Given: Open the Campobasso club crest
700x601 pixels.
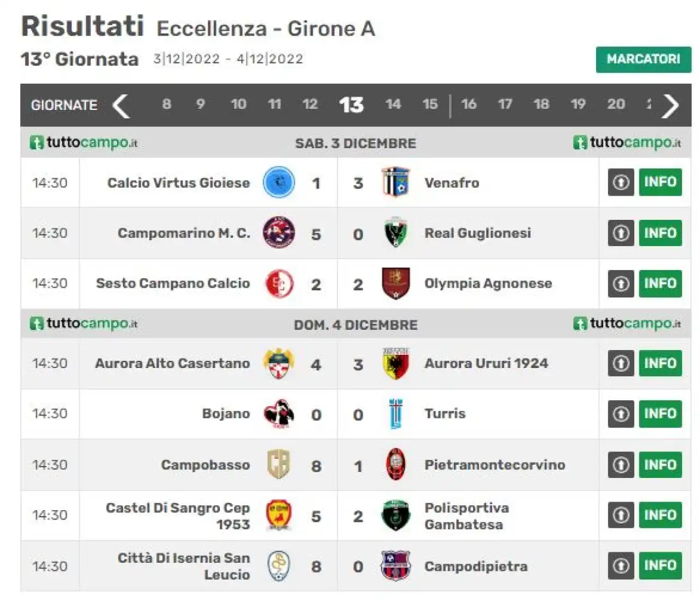Looking at the screenshot, I should 279,464.
